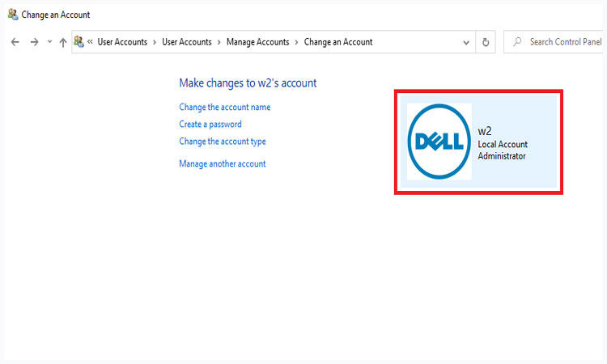Screen dimensions: 607x364
Task: Click the Local Account label
Action: tap(503, 144)
